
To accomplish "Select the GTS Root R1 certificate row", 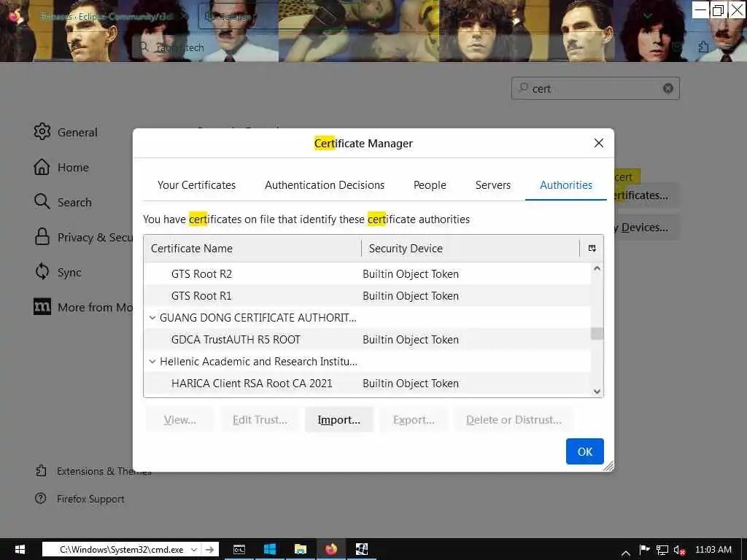I will [x=367, y=296].
